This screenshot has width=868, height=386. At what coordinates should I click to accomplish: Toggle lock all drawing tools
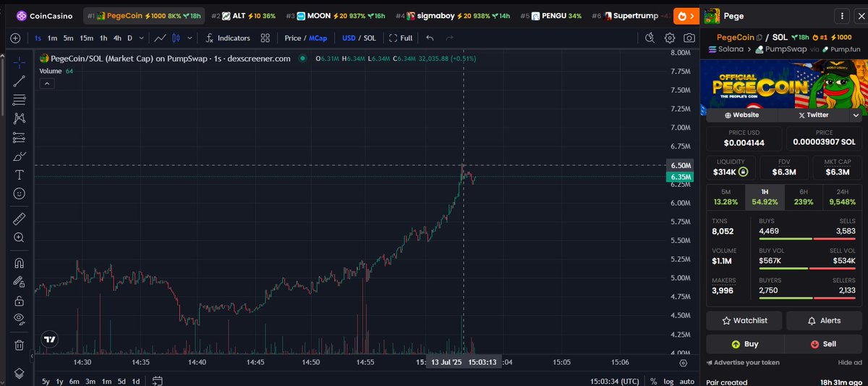tap(20, 300)
